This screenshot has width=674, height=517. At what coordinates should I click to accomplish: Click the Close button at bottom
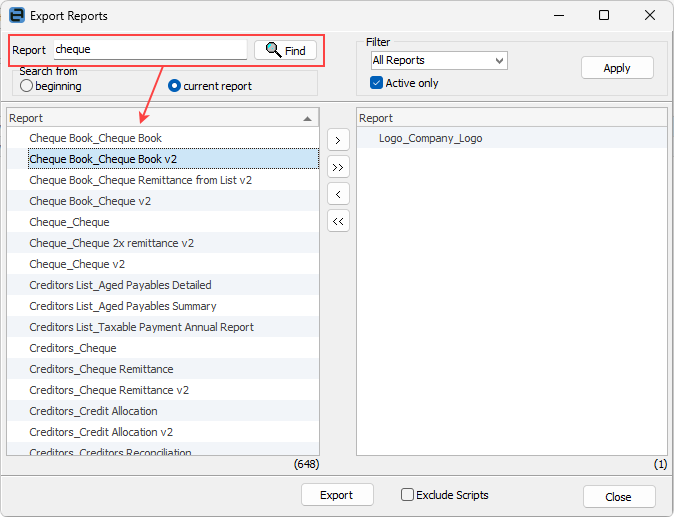(619, 497)
